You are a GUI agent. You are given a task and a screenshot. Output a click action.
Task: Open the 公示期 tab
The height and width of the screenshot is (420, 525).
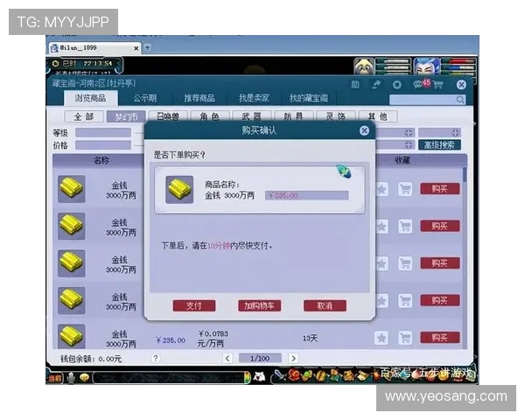(x=145, y=98)
